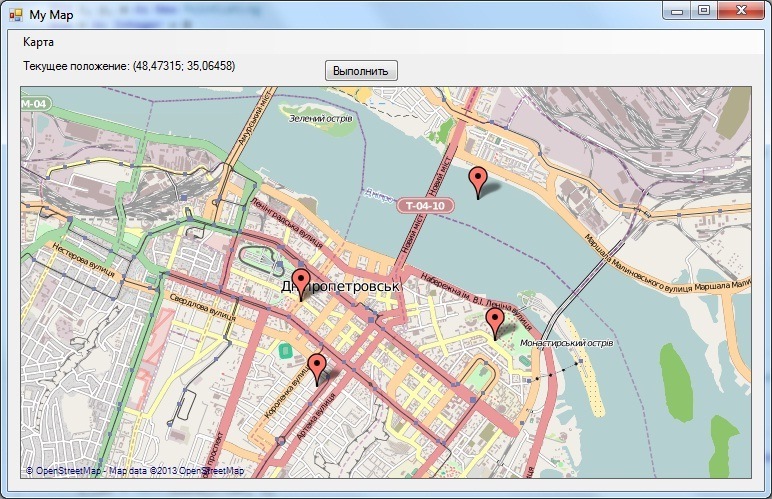Select the marker near Артема вулиця
The width and height of the screenshot is (772, 499).
(317, 370)
